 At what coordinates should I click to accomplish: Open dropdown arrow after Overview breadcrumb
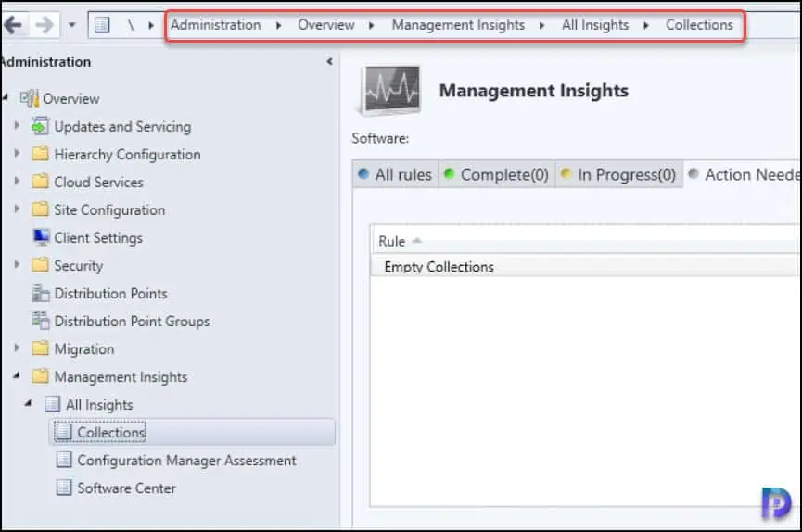click(x=372, y=25)
